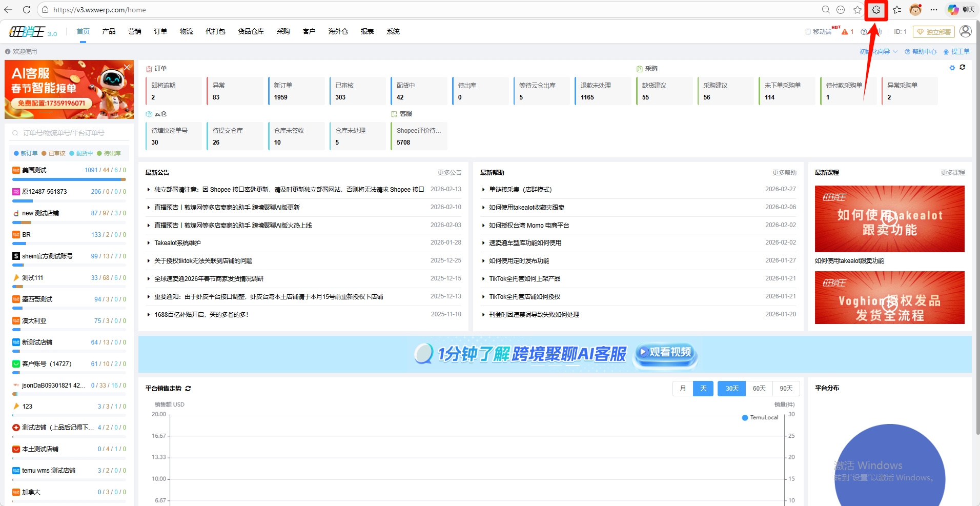Add page to favorites star icon
This screenshot has height=506, width=980.
pos(857,10)
